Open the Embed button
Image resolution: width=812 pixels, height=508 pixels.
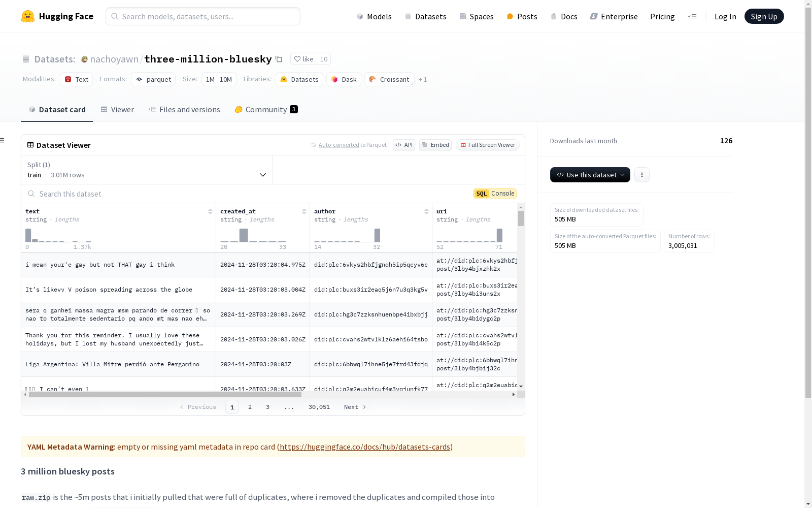[x=435, y=145]
